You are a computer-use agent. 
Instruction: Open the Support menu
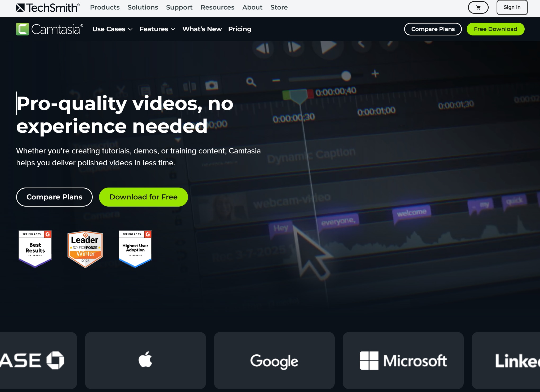tap(179, 7)
